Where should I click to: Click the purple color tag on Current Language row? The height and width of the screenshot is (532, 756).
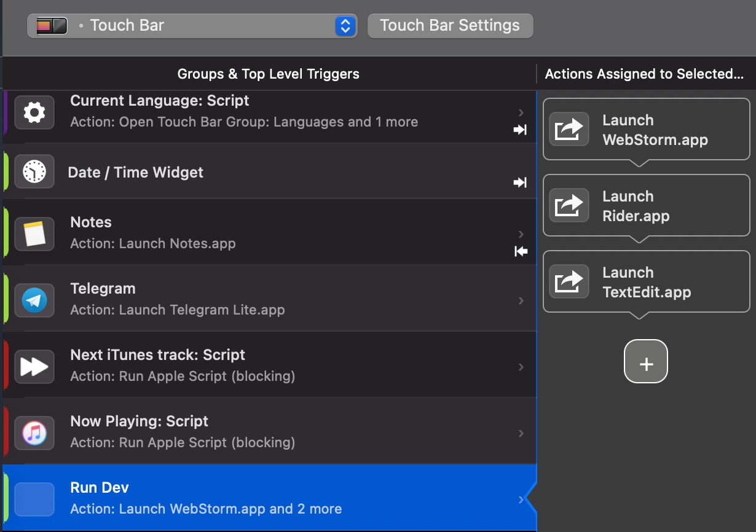5,113
